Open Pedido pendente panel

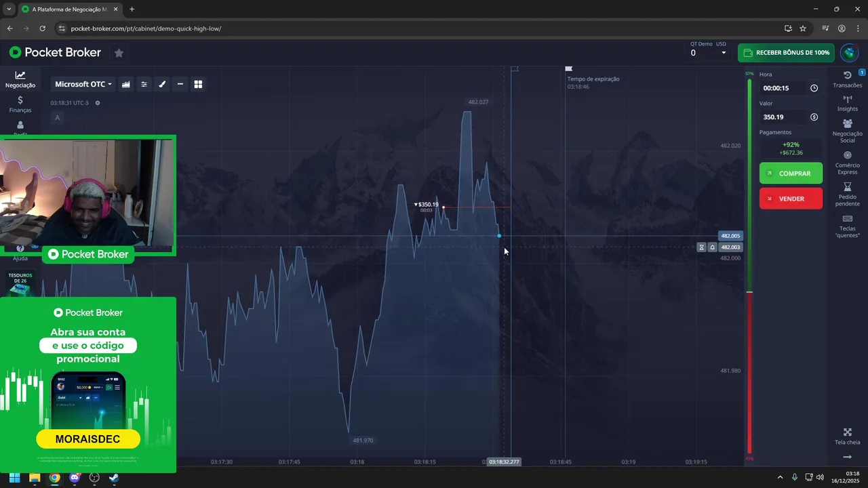coord(848,195)
